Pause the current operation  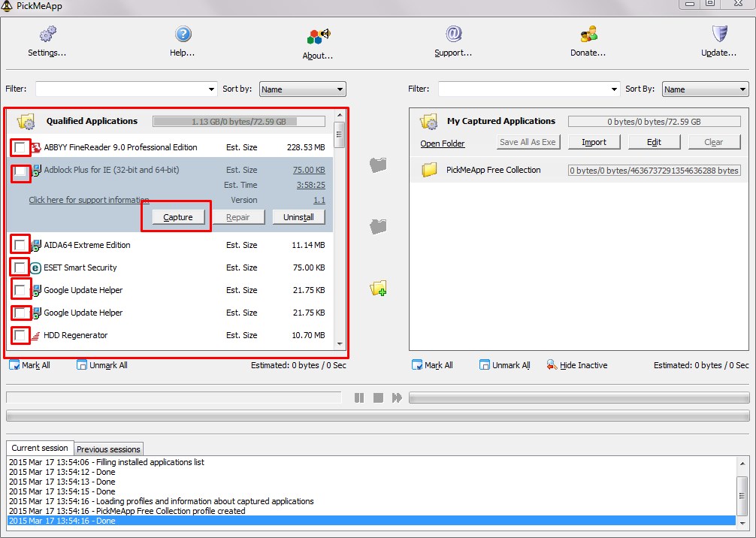click(359, 397)
